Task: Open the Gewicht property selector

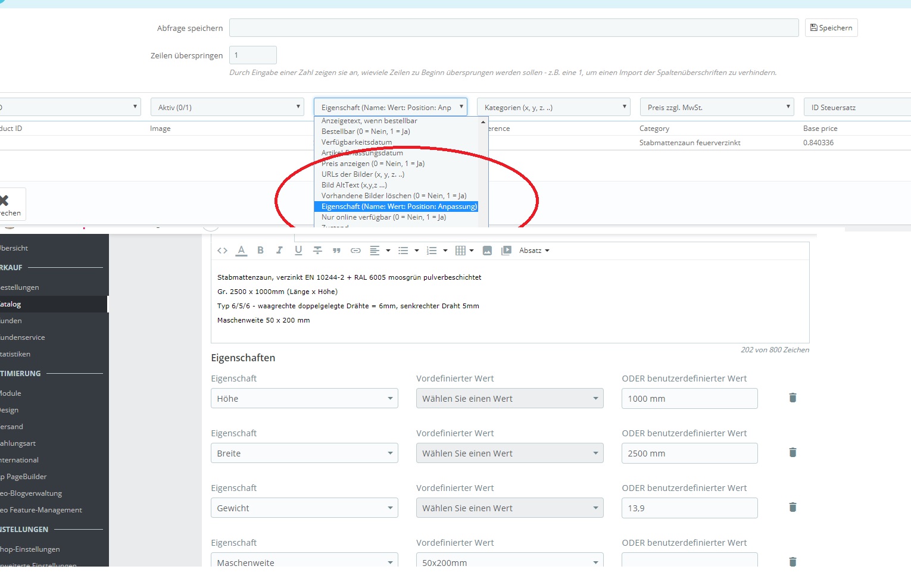Action: pyautogui.click(x=304, y=508)
